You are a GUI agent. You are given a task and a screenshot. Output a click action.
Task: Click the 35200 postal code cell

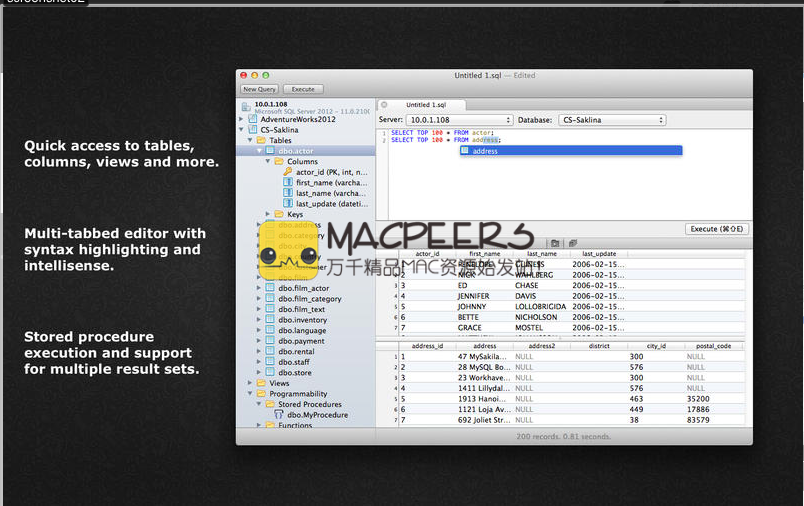point(698,399)
